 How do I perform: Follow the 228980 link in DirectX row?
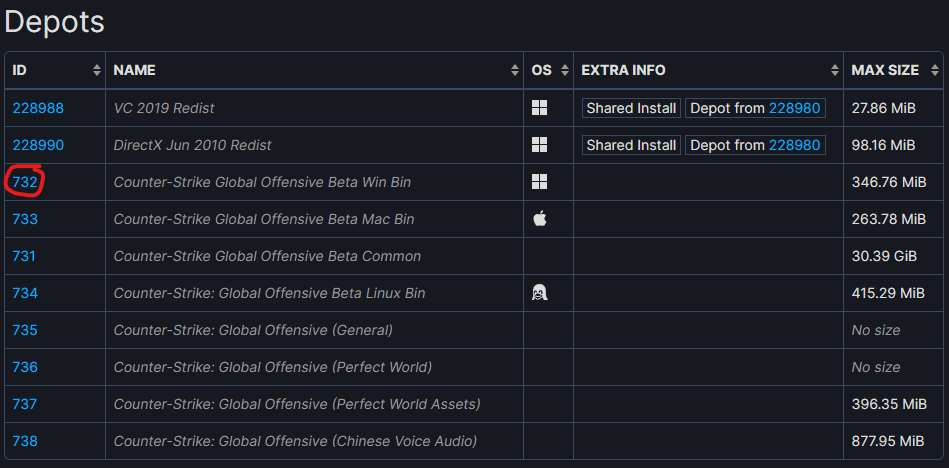pyautogui.click(x=796, y=145)
